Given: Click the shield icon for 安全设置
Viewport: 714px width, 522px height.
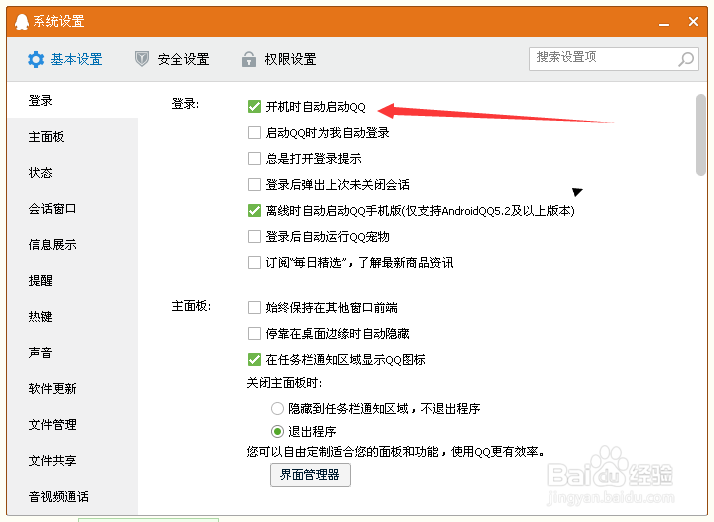Looking at the screenshot, I should (x=142, y=59).
